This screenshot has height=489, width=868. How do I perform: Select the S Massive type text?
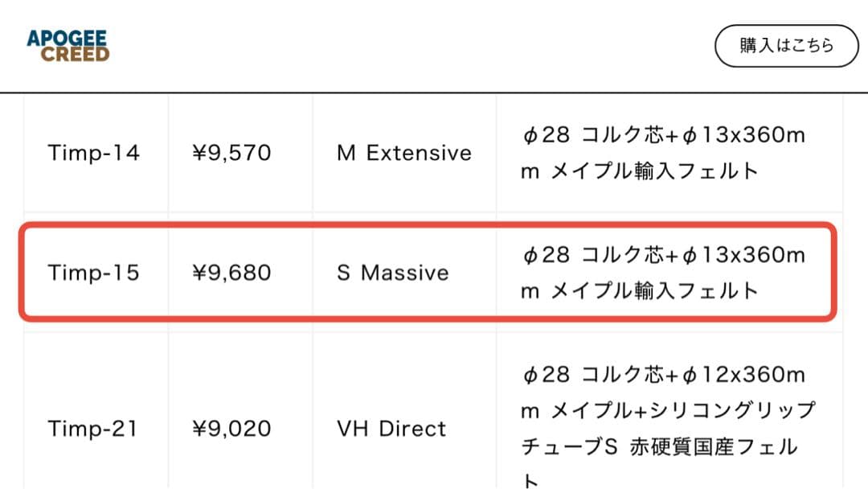393,273
